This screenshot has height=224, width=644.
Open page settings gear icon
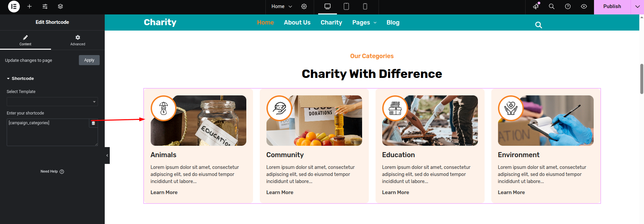[x=304, y=6]
